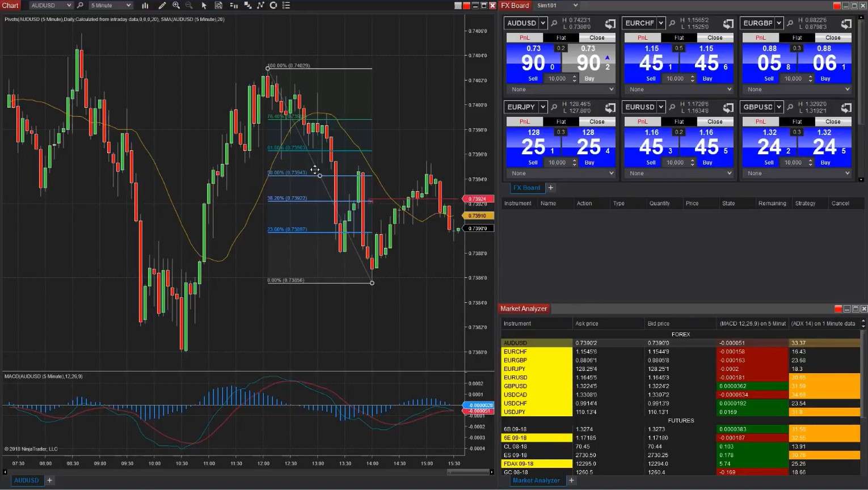Click the EURUSD tile search magnifier

coord(672,107)
